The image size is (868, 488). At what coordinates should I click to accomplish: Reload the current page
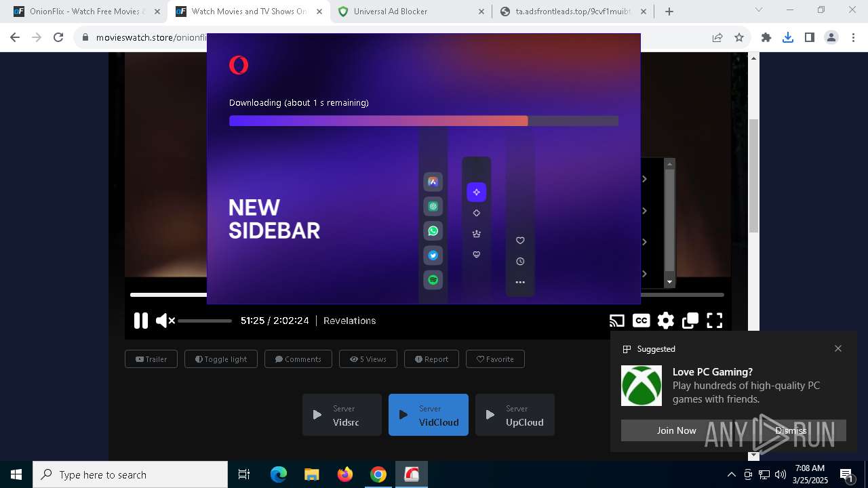[58, 38]
